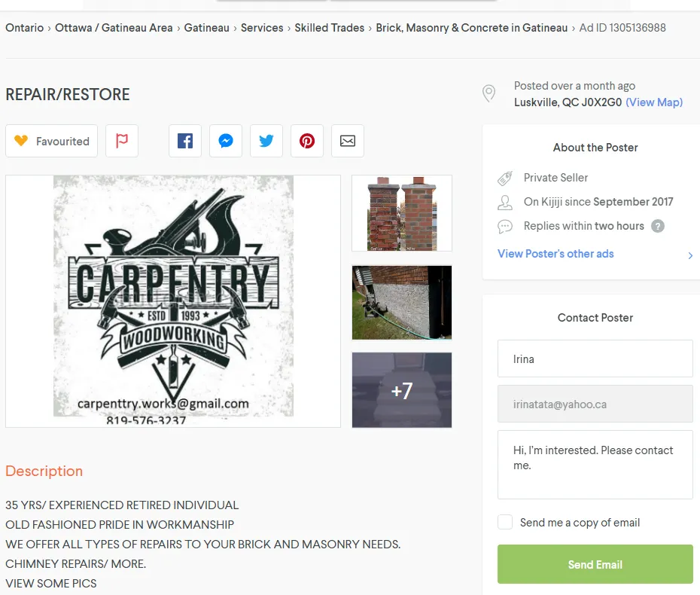Click the message text box
The image size is (700, 595).
click(595, 465)
